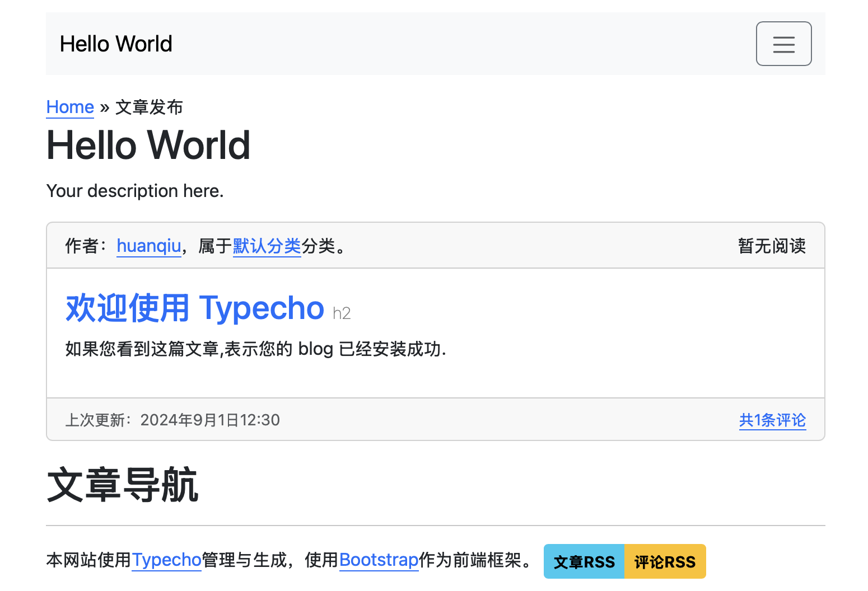View the 共1条评论 comments link
Image resolution: width=868 pixels, height=591 pixels.
772,420
